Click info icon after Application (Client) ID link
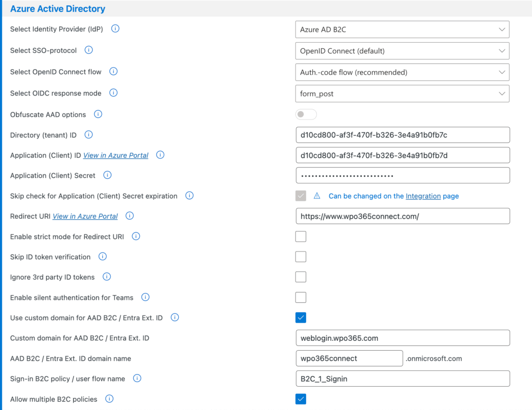 (x=160, y=155)
